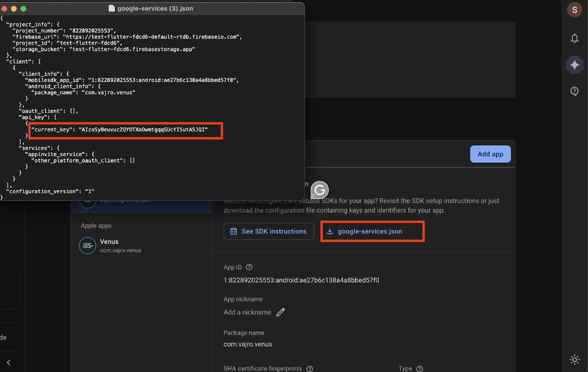Click the Grammarly G floating icon

pos(319,190)
